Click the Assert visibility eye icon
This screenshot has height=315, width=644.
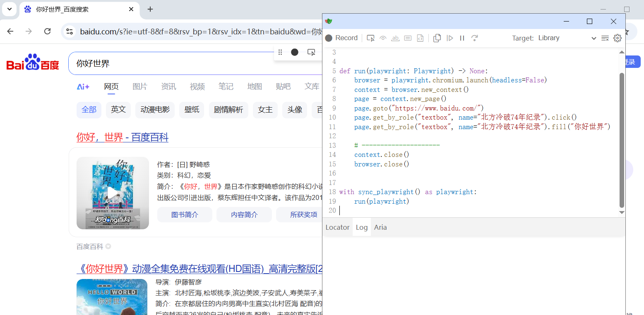point(383,38)
